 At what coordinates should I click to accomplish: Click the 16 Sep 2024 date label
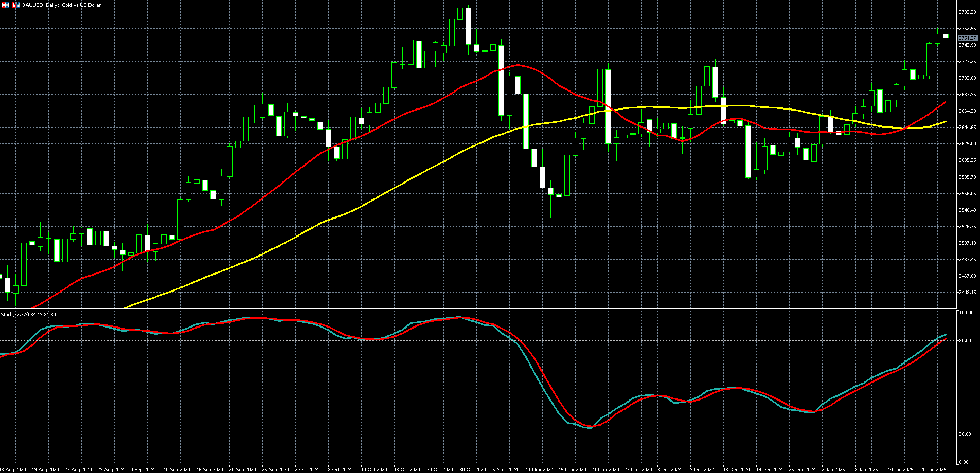pyautogui.click(x=210, y=470)
